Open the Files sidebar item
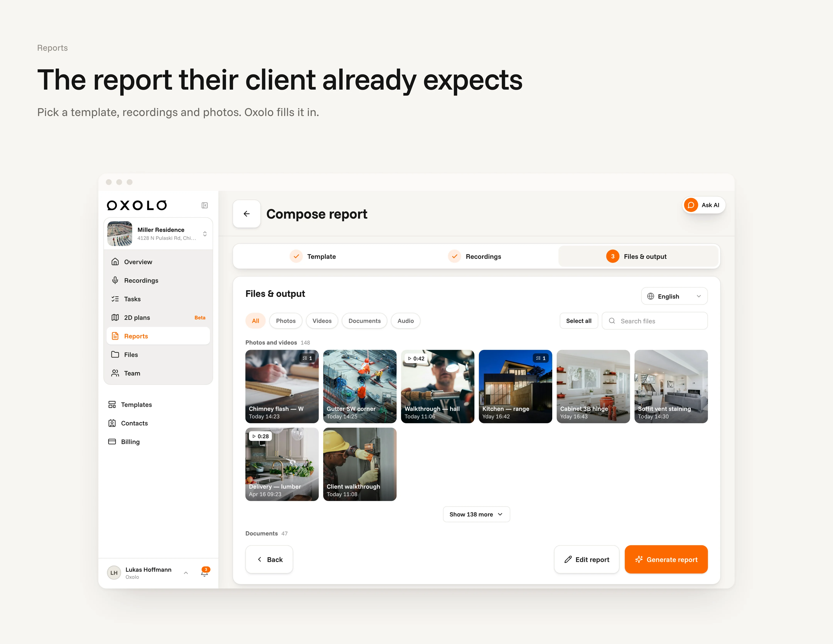833x644 pixels. 158,355
